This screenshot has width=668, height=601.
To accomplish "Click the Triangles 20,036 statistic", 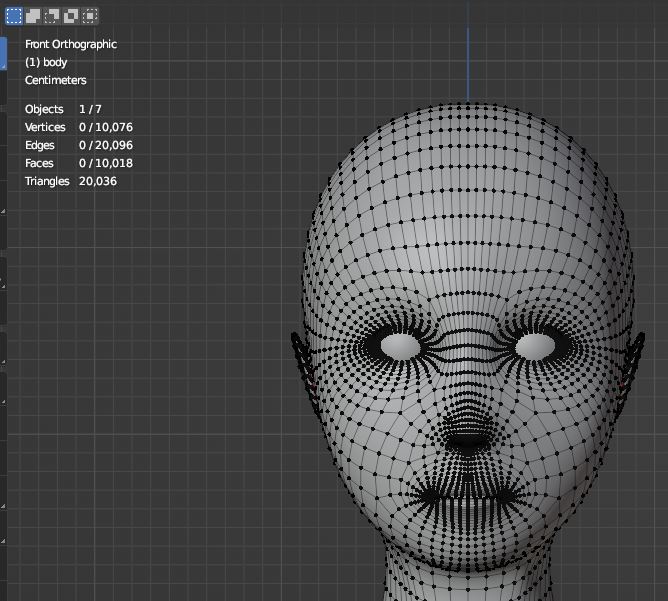I will pyautogui.click(x=71, y=181).
